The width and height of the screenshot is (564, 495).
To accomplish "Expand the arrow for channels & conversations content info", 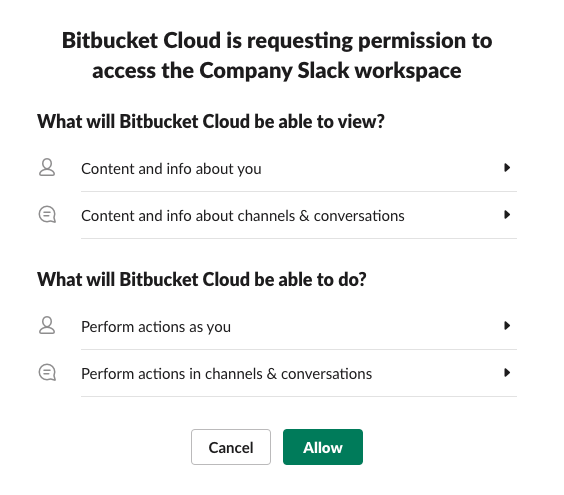I will click(x=507, y=215).
